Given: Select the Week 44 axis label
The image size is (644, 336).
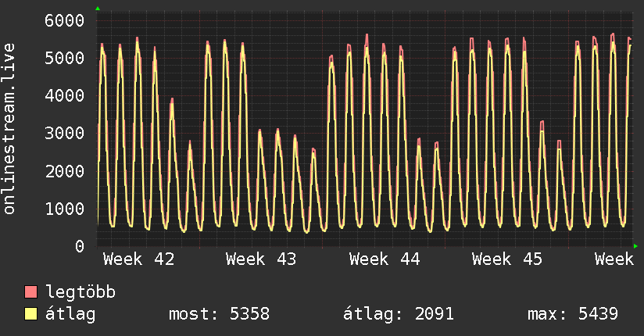Looking at the screenshot, I should pos(385,259).
